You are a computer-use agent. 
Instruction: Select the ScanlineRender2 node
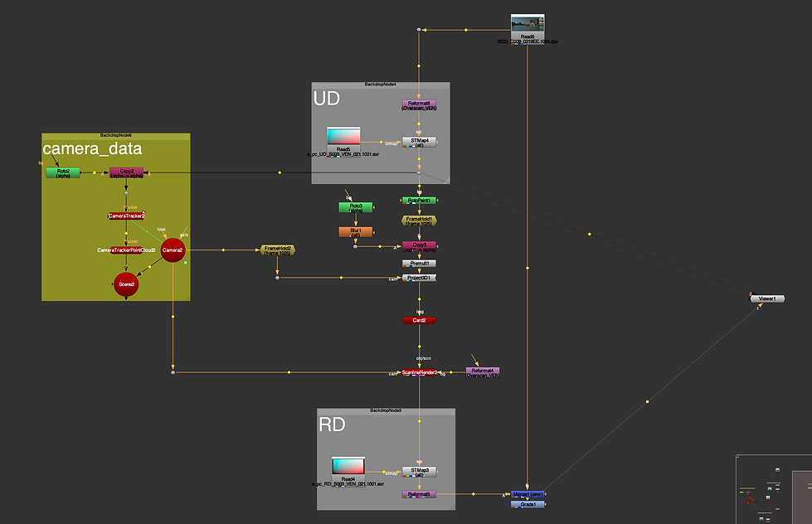(x=420, y=373)
